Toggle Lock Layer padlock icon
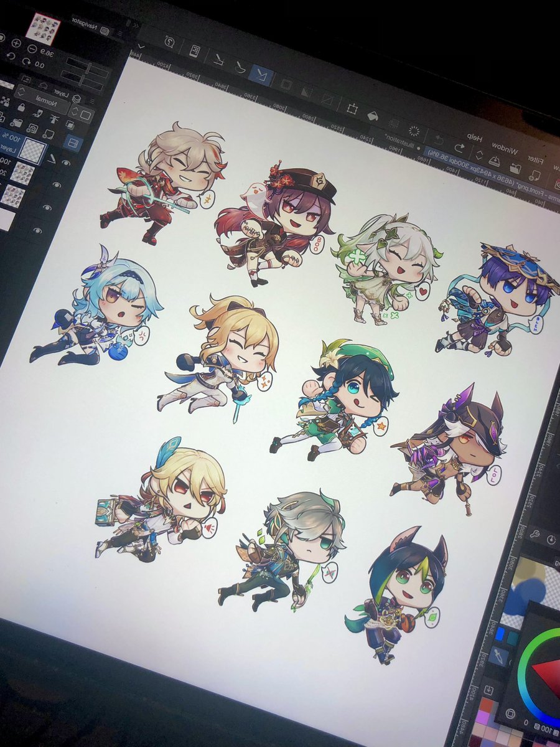The height and width of the screenshot is (747, 560). (21, 106)
